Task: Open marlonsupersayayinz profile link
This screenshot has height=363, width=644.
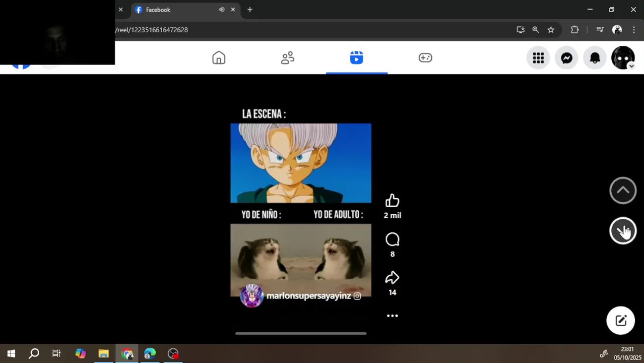Action: point(308,296)
